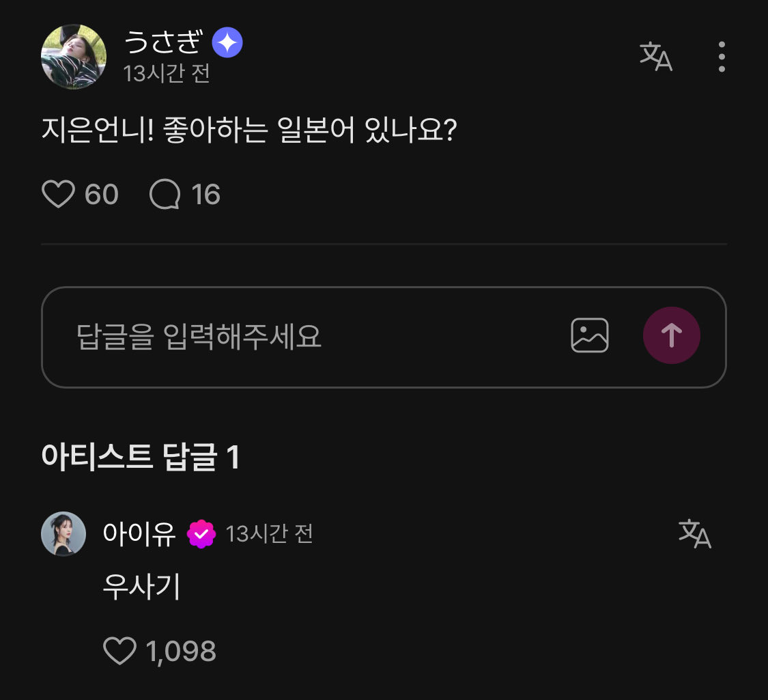This screenshot has height=700, width=768.
Task: Click the artist name 아이유
Action: tap(139, 533)
